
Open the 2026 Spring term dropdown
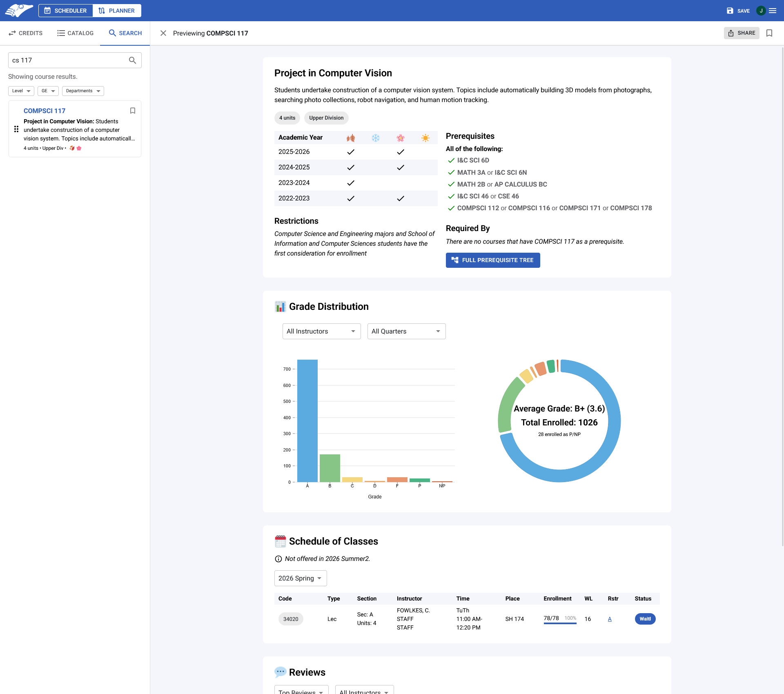[300, 578]
